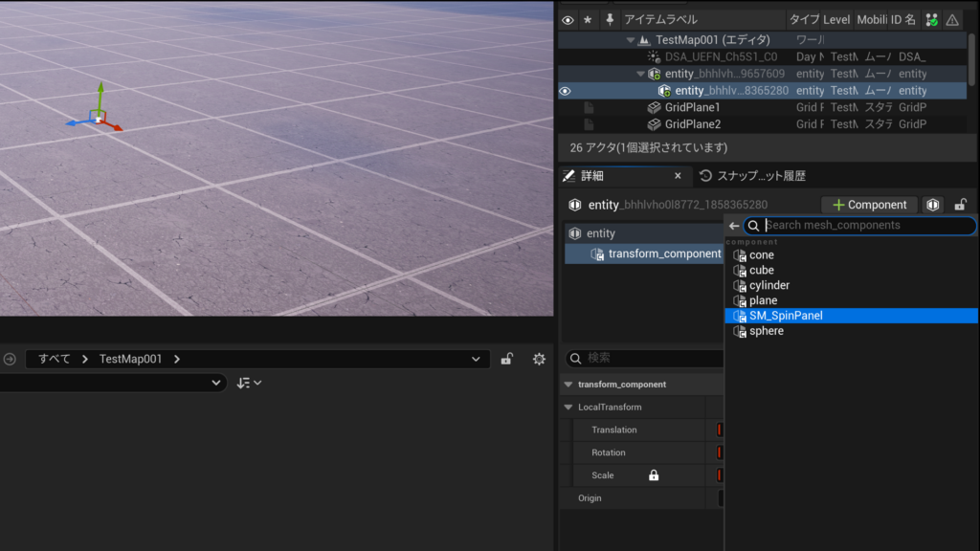Open the content browser sort options dropdown

point(249,383)
